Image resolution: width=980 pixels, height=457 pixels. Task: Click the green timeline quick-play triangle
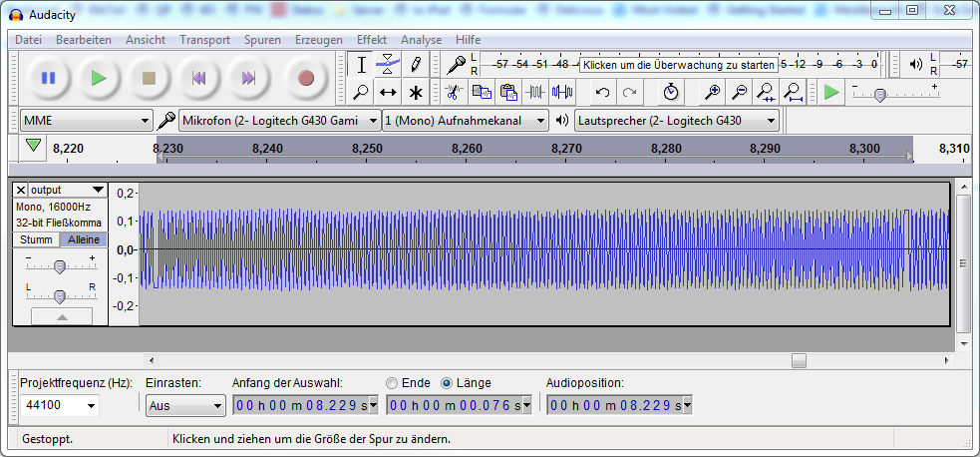click(34, 145)
